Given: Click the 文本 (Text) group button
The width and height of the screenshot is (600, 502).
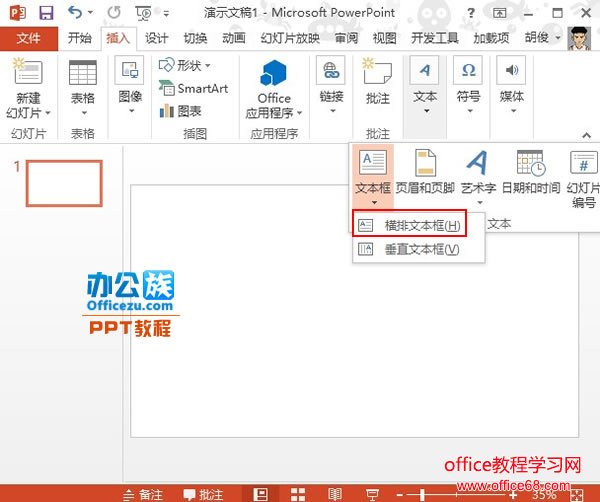Looking at the screenshot, I should pos(425,86).
